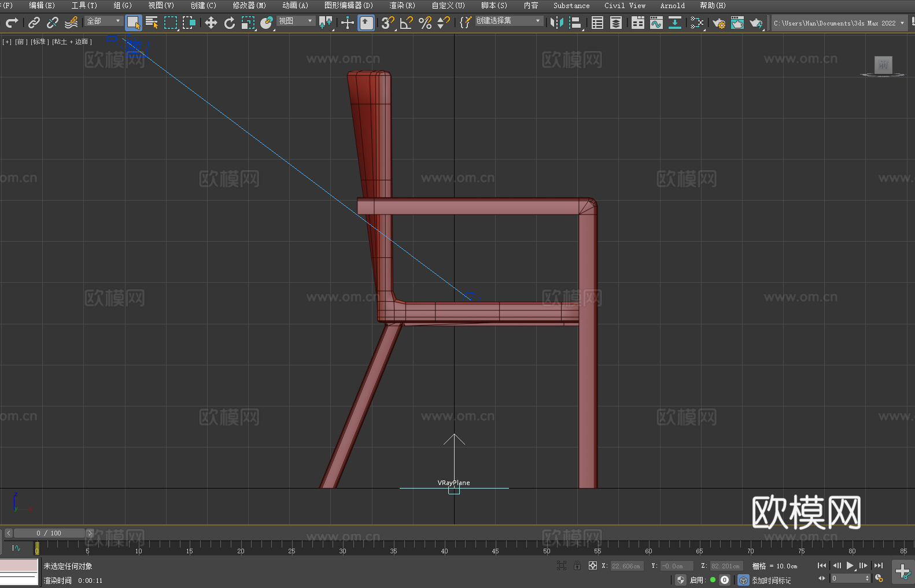Open Curve Editor icon
The width and height of the screenshot is (915, 588).
(656, 23)
